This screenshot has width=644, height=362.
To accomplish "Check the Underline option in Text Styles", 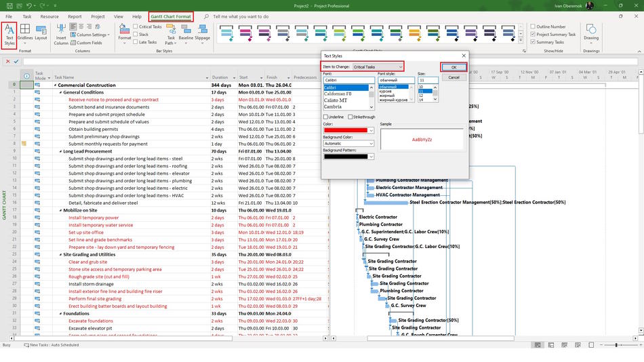I will tap(325, 117).
